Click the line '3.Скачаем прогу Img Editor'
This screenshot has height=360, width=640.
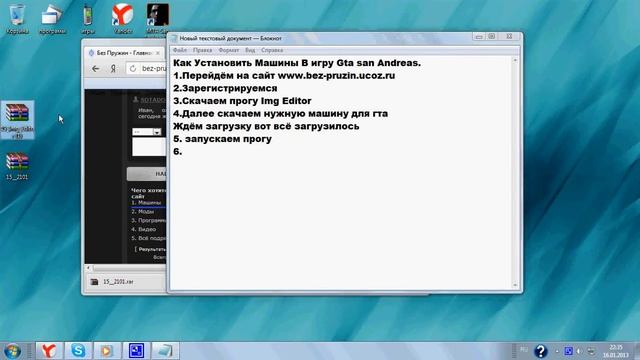(x=242, y=101)
